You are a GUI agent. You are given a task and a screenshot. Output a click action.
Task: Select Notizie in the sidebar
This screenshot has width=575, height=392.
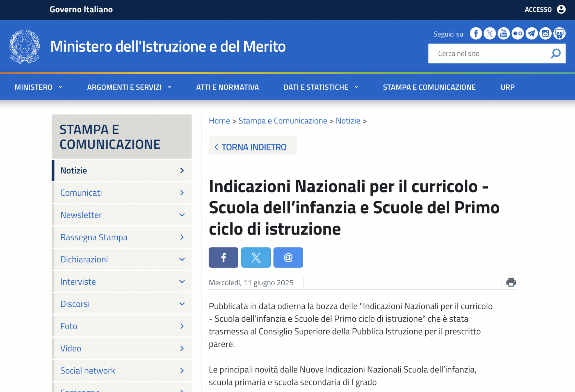coord(122,170)
